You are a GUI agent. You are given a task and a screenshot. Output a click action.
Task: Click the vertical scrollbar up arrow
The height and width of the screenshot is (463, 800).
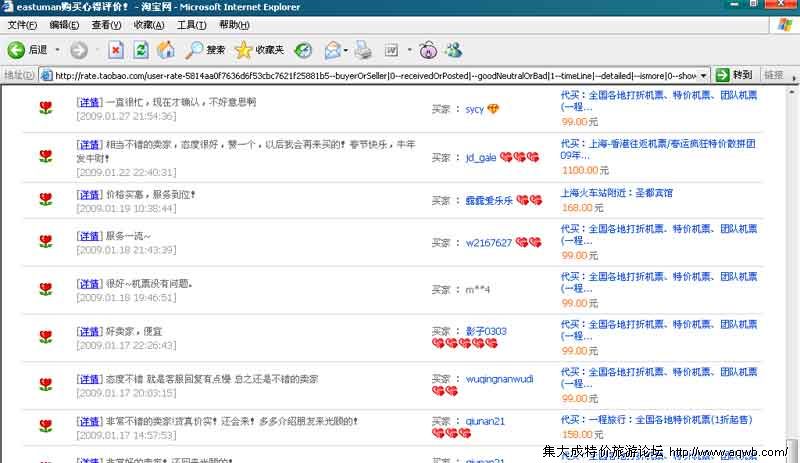point(791,92)
